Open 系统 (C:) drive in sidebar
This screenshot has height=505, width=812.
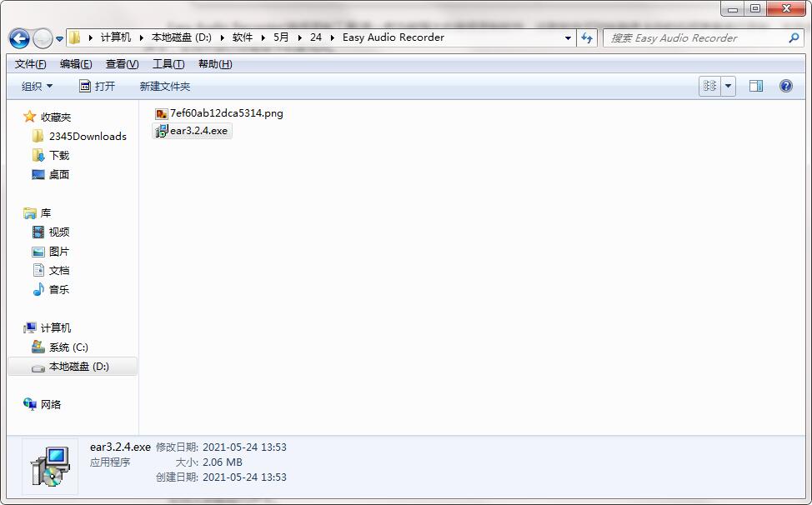[x=60, y=347]
